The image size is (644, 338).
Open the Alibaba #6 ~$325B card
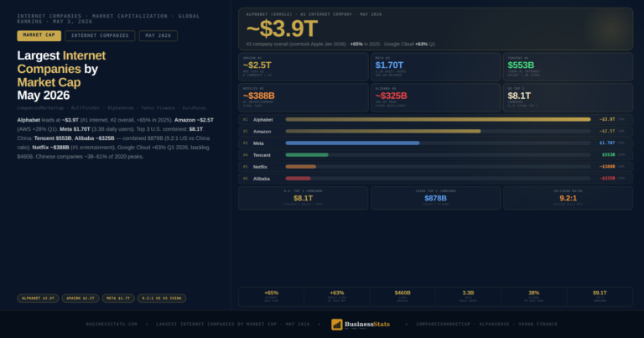click(x=435, y=97)
